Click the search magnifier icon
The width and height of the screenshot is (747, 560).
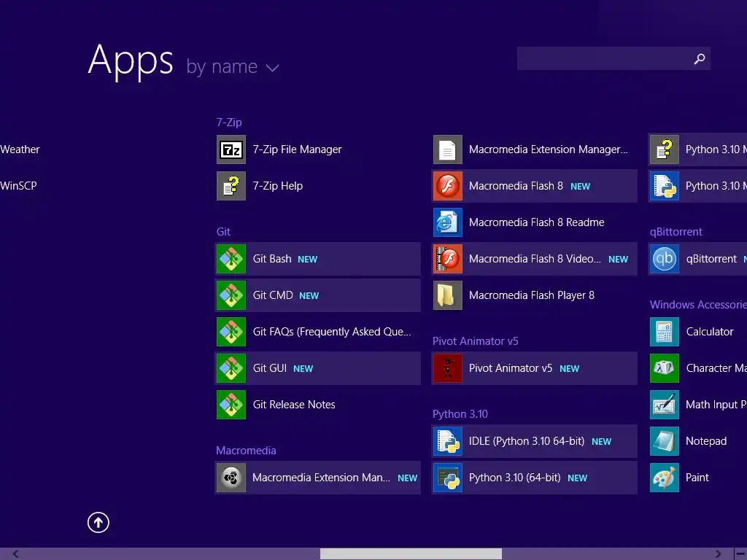[699, 58]
